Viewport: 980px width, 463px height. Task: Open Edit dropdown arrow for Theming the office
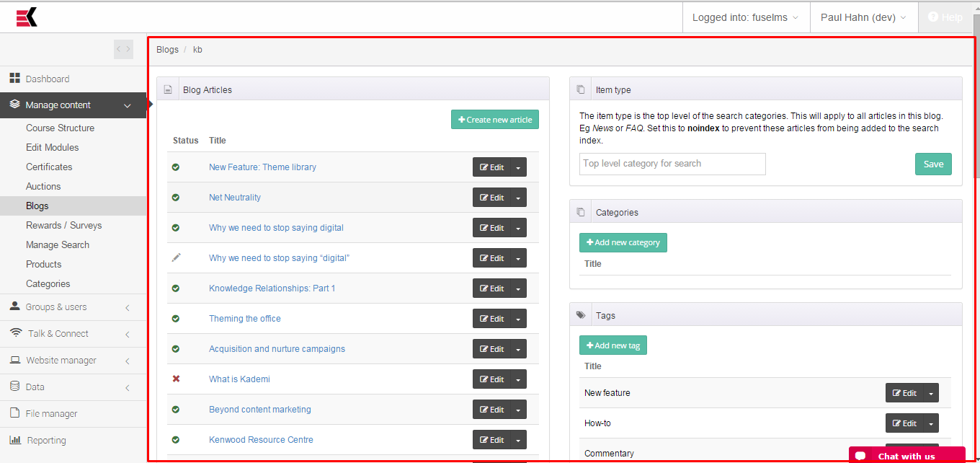click(x=518, y=319)
